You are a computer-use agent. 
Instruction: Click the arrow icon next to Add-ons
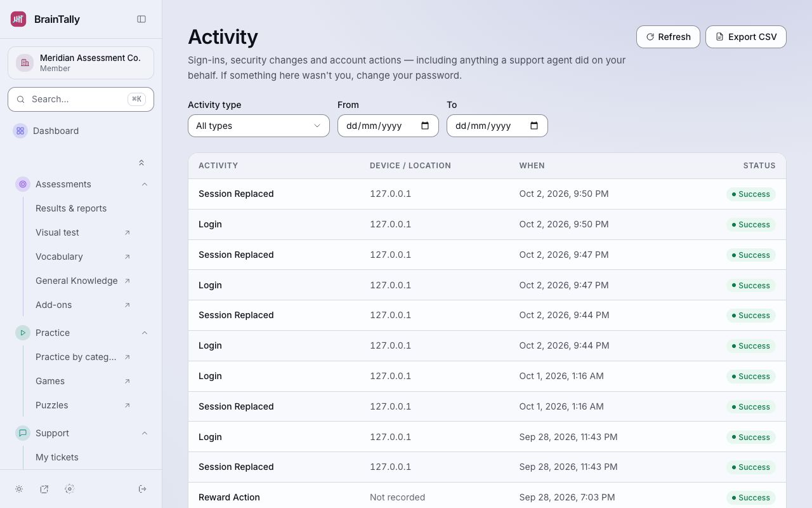tap(128, 305)
